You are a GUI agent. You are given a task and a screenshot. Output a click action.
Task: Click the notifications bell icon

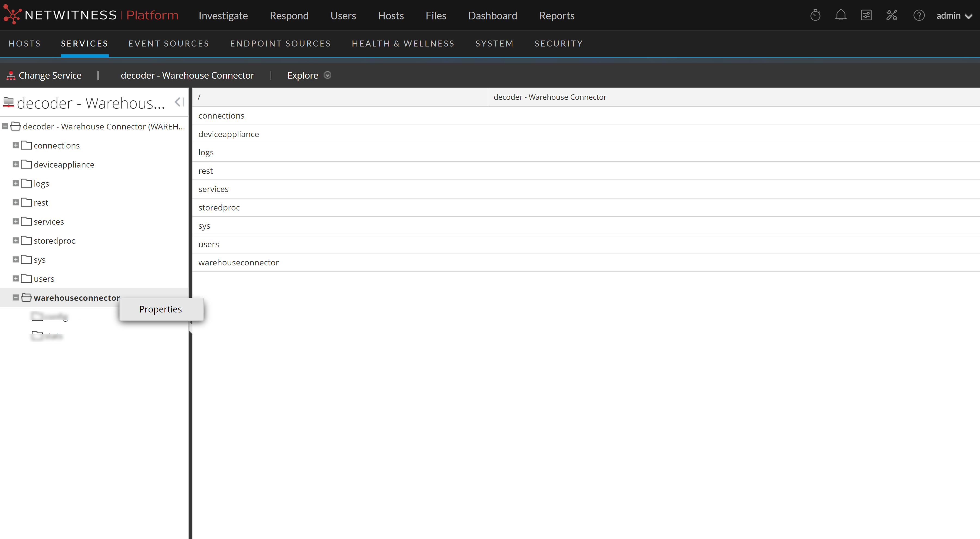point(841,15)
